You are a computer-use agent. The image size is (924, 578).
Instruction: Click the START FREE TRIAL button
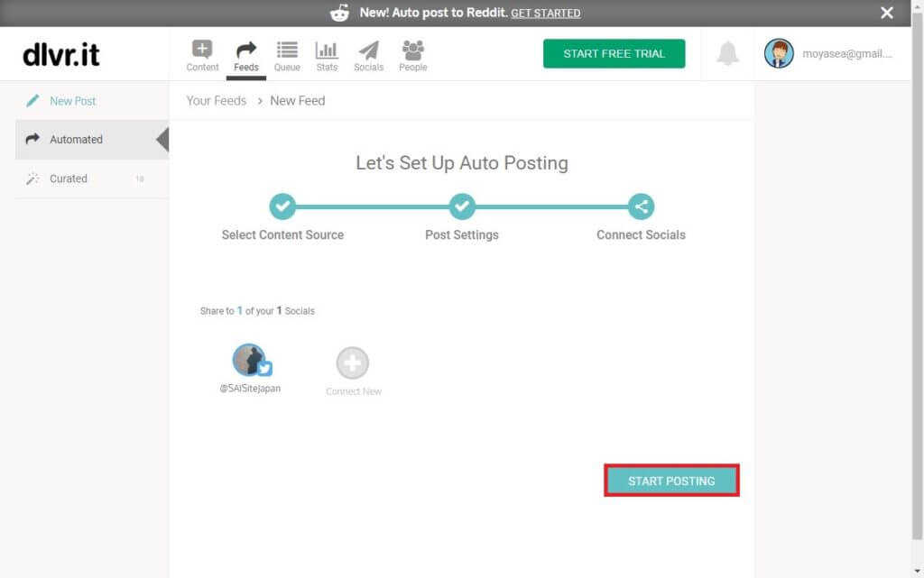tap(614, 54)
